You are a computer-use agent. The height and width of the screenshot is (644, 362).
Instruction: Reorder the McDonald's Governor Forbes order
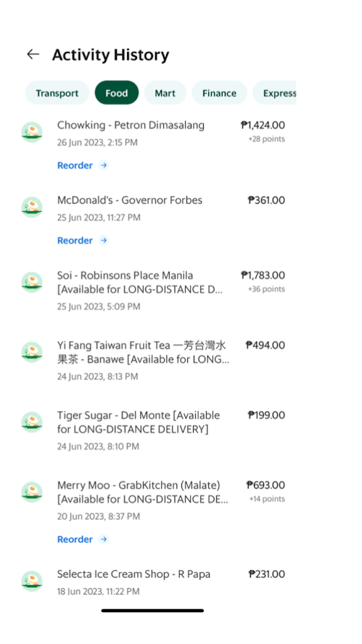click(x=82, y=240)
